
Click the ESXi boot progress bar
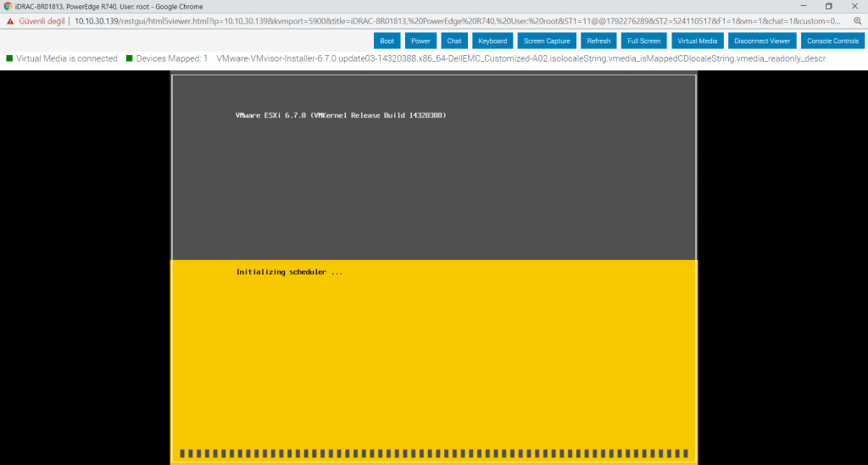click(434, 453)
